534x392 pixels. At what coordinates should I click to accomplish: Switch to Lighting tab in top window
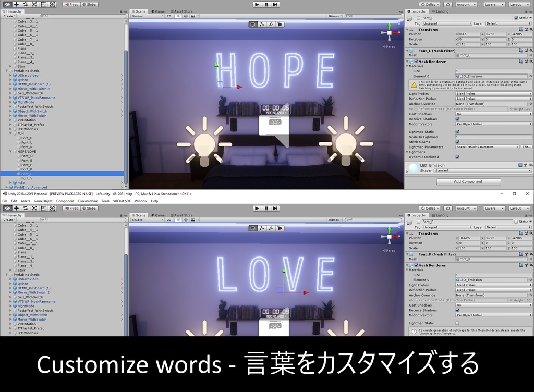pos(440,11)
